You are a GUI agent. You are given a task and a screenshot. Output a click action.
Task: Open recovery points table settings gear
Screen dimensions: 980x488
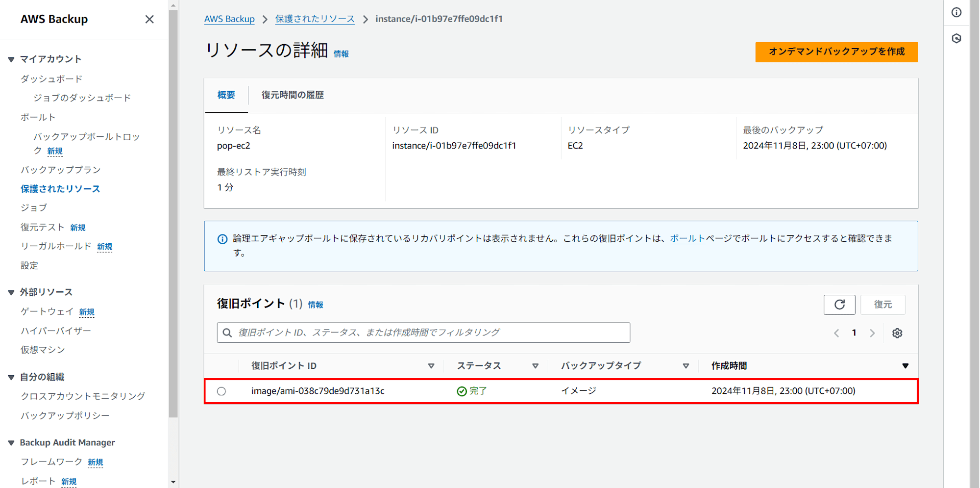[x=897, y=333]
